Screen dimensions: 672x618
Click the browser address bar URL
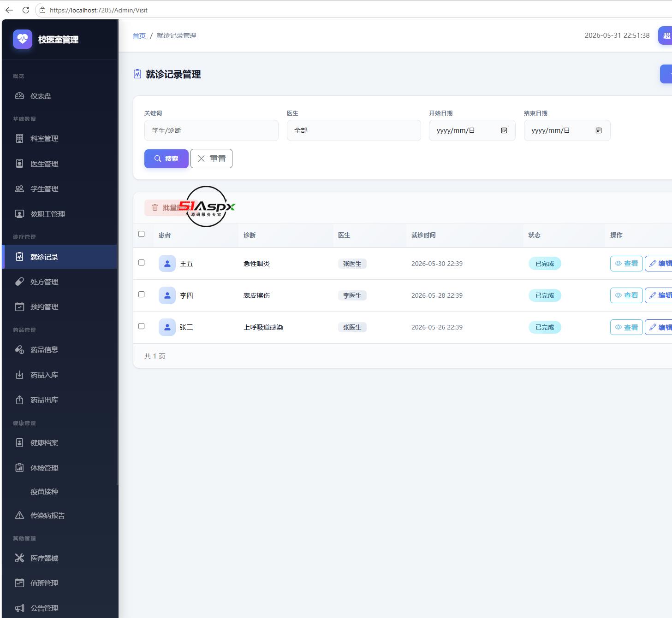click(x=99, y=10)
